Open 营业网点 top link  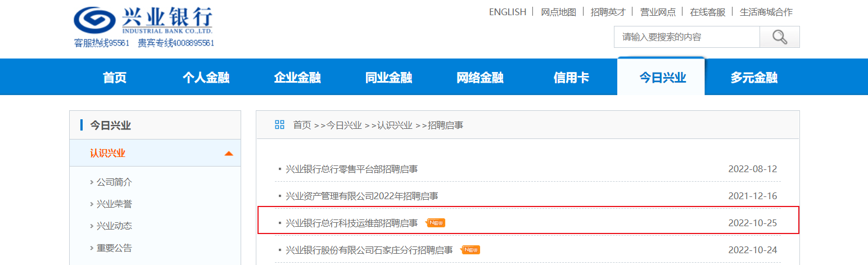click(658, 12)
